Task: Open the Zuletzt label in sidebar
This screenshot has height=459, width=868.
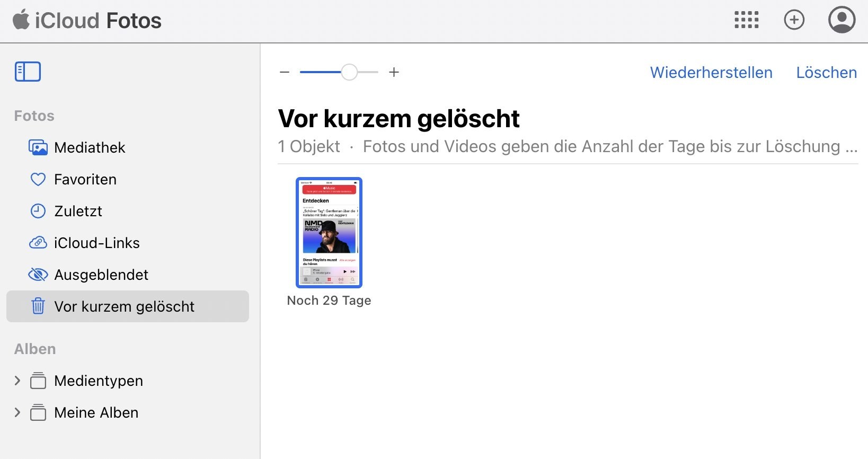Action: [78, 211]
